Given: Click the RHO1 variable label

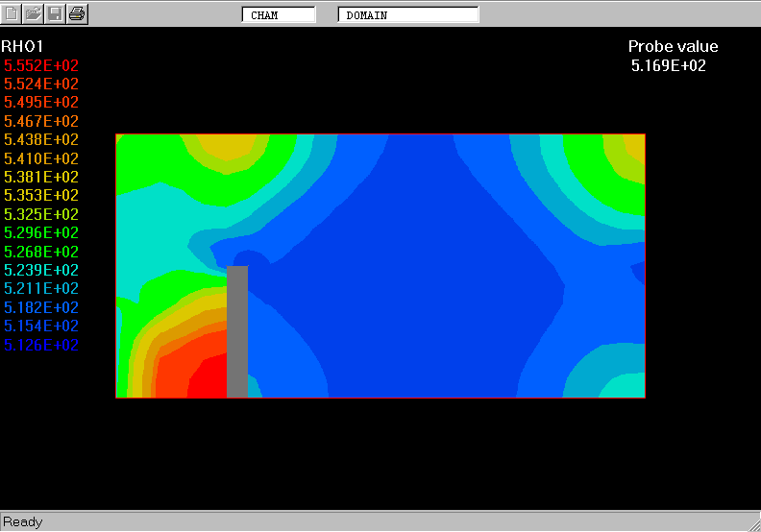Looking at the screenshot, I should click(x=22, y=46).
